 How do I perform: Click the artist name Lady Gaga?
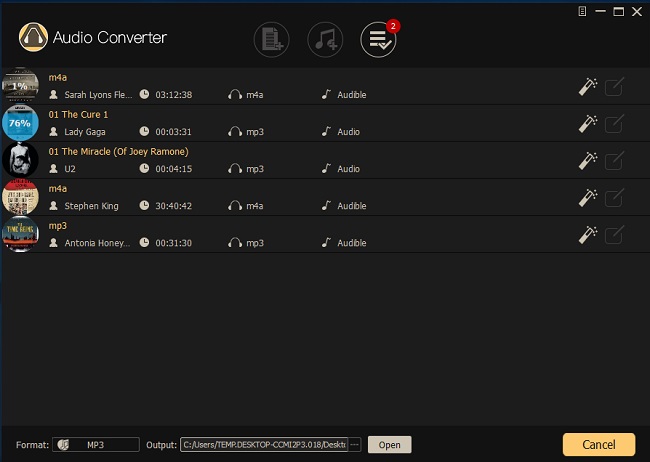click(x=85, y=132)
